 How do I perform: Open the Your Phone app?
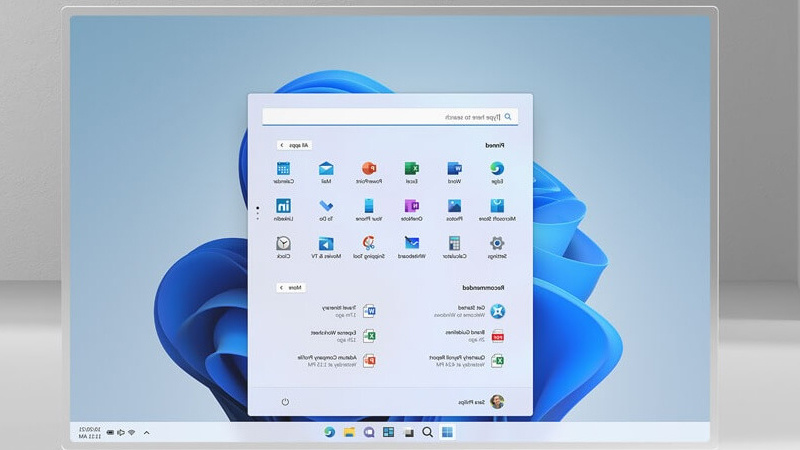point(369,210)
